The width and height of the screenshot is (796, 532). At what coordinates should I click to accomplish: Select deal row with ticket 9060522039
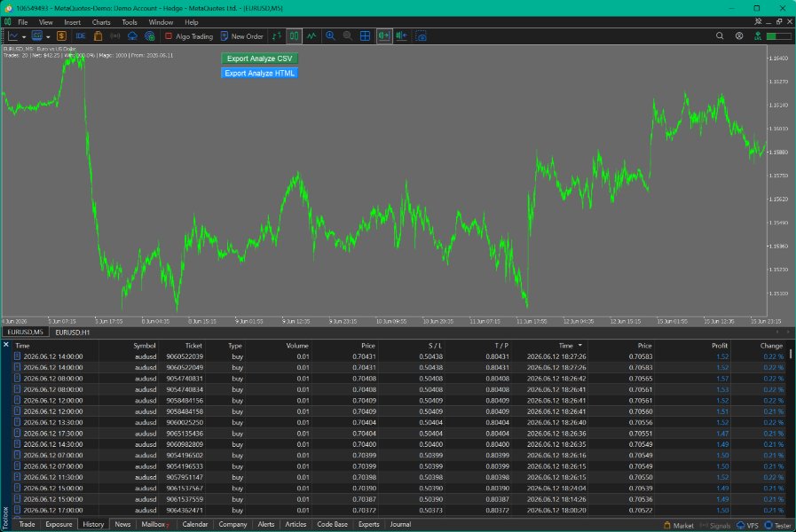point(400,356)
